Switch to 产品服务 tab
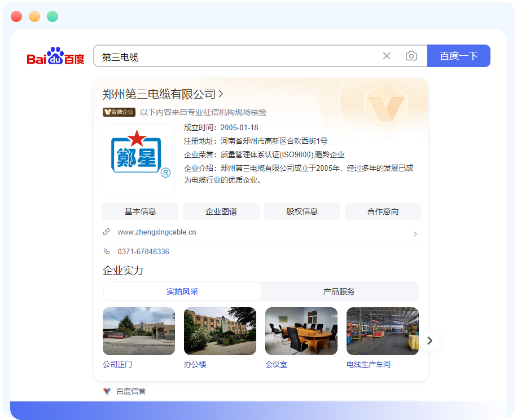517x420 pixels. click(339, 291)
